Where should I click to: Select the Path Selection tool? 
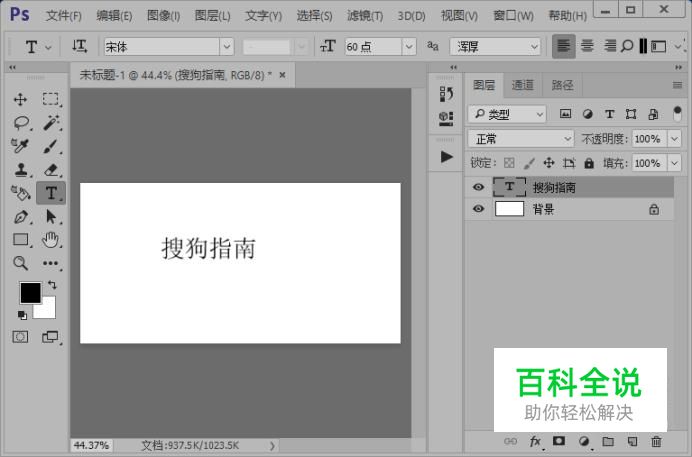point(51,217)
